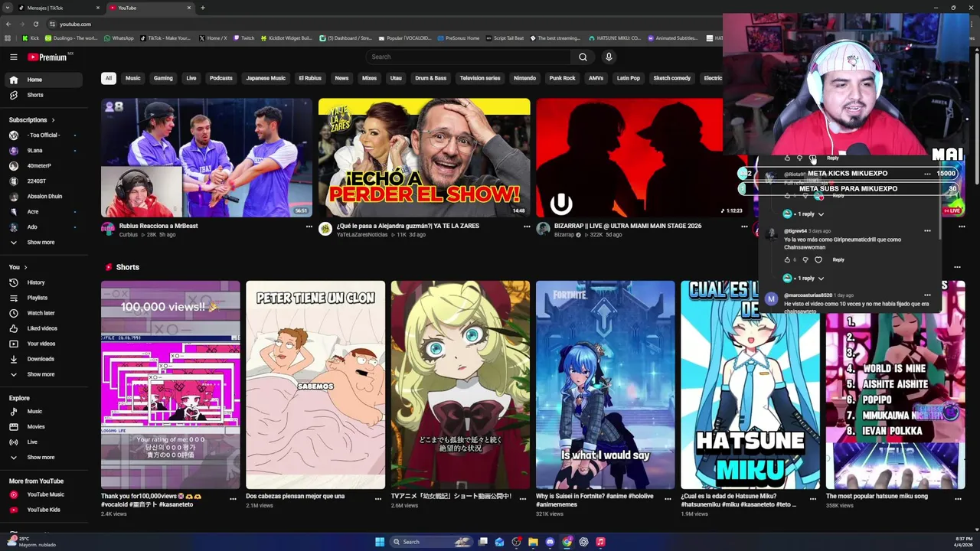This screenshot has height=551, width=980.
Task: Open the browser tab list dropdown
Action: (7, 8)
